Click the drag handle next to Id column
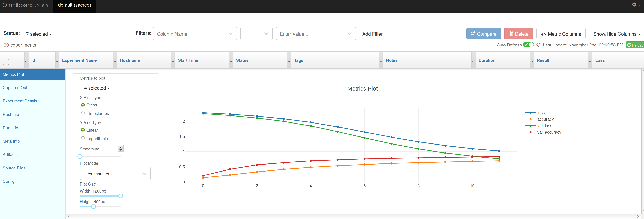The height and width of the screenshot is (219, 644). click(x=26, y=61)
